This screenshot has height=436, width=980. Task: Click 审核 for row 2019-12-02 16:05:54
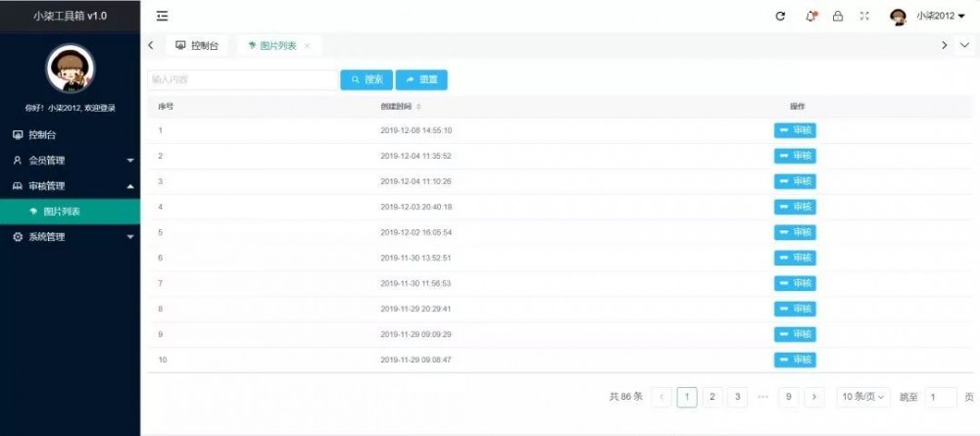coord(795,232)
